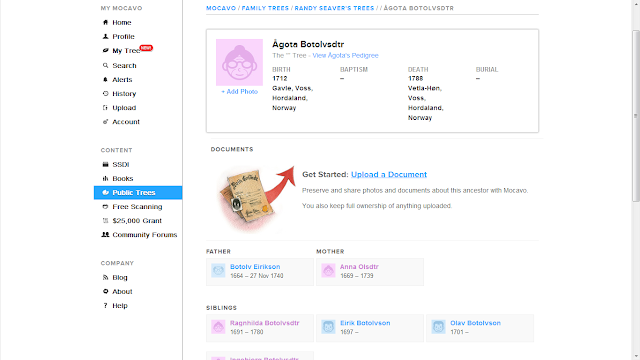Screen dimensions: 640x360
Task: Click Ragnhilda Botolvsdtr's avatar icon
Action: (218, 327)
